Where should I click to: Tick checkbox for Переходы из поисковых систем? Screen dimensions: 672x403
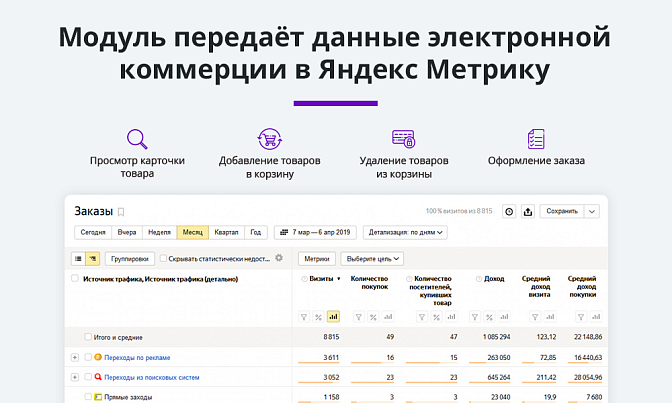pos(88,376)
